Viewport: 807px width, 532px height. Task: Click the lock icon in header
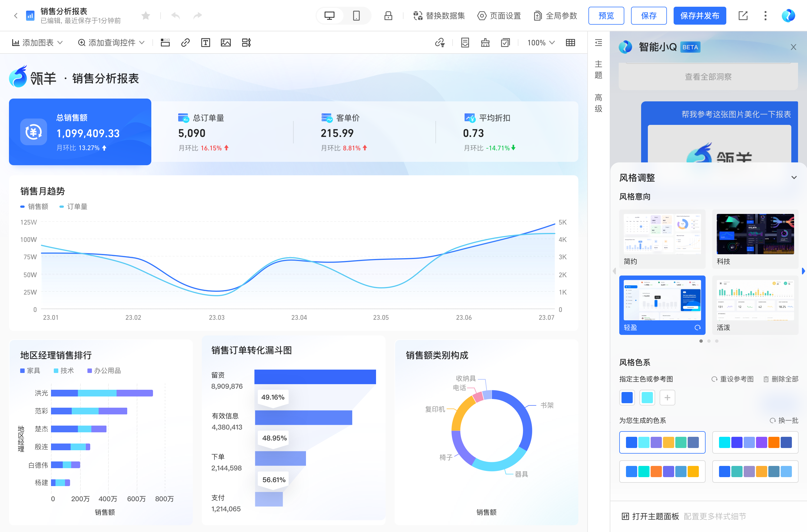[388, 16]
